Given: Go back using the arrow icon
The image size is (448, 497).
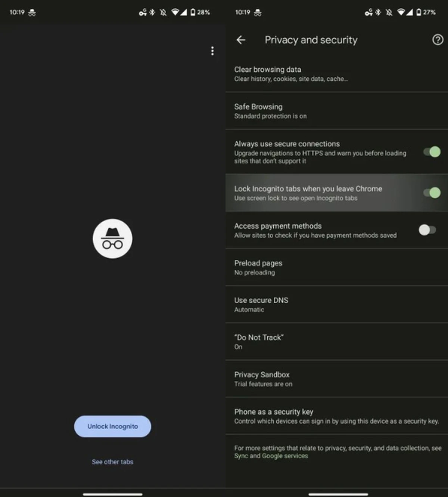Looking at the screenshot, I should point(241,40).
